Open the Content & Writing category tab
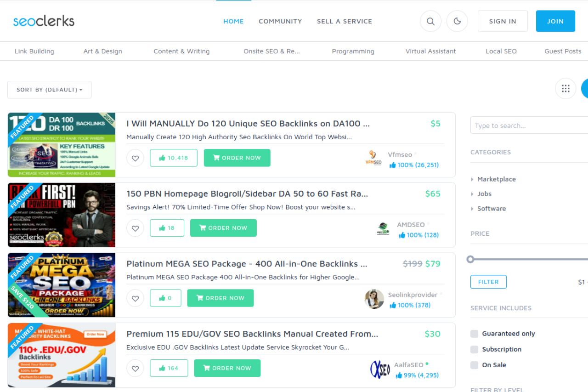This screenshot has width=588, height=392. [x=182, y=51]
